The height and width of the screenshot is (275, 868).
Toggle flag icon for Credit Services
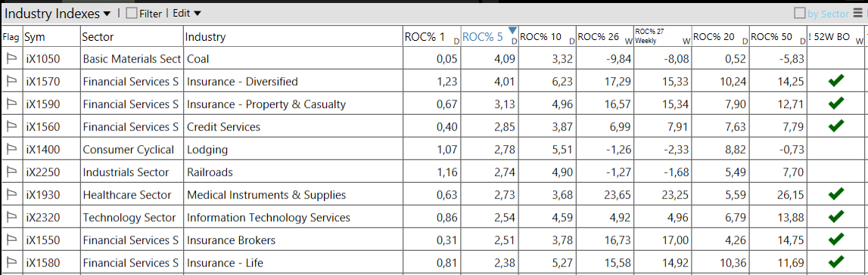11,127
